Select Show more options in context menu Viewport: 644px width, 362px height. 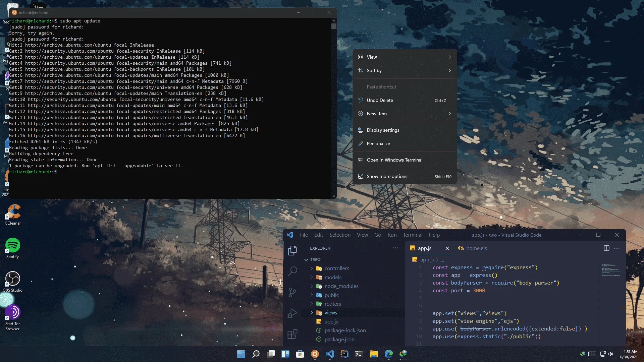click(x=405, y=176)
